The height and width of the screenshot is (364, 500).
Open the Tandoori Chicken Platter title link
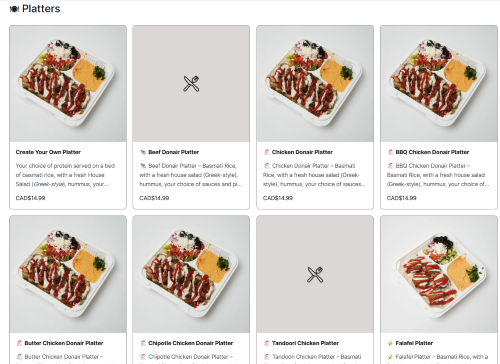point(305,343)
